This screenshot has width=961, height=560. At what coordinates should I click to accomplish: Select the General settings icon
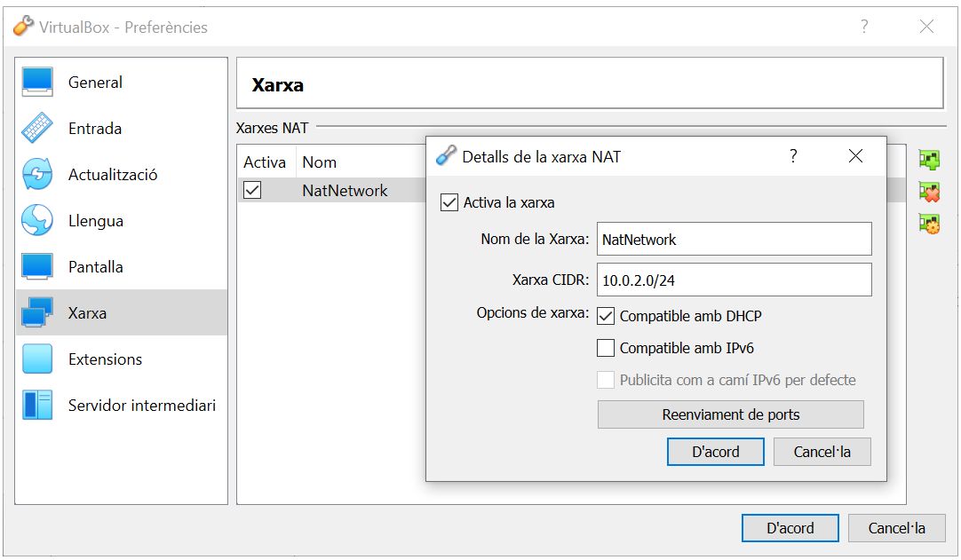pos(37,83)
